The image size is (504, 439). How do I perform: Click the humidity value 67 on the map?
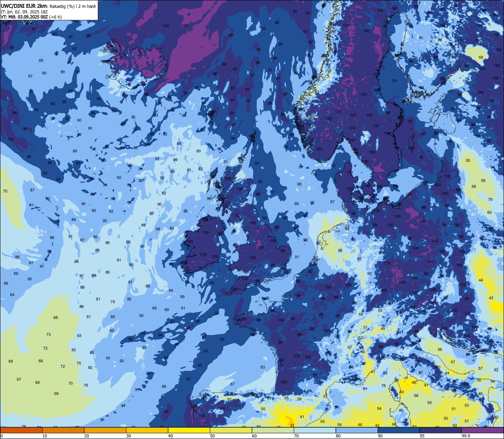19,380
